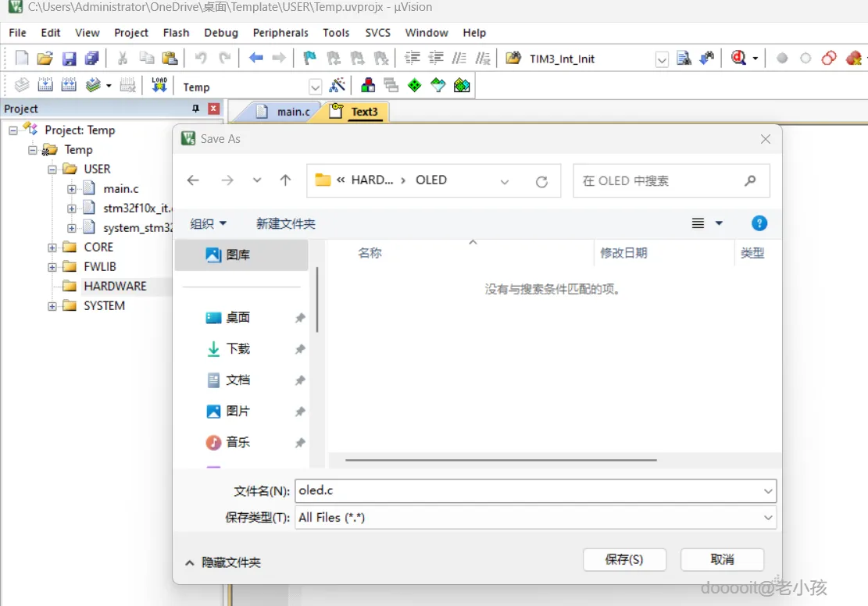The image size is (868, 606).
Task: Open Pack Installer icon
Action: (x=462, y=85)
